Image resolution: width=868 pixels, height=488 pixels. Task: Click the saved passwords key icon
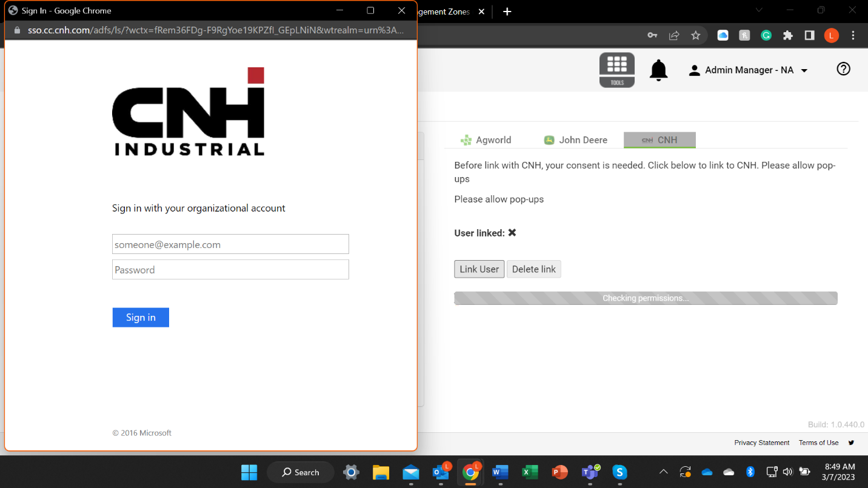pos(652,36)
